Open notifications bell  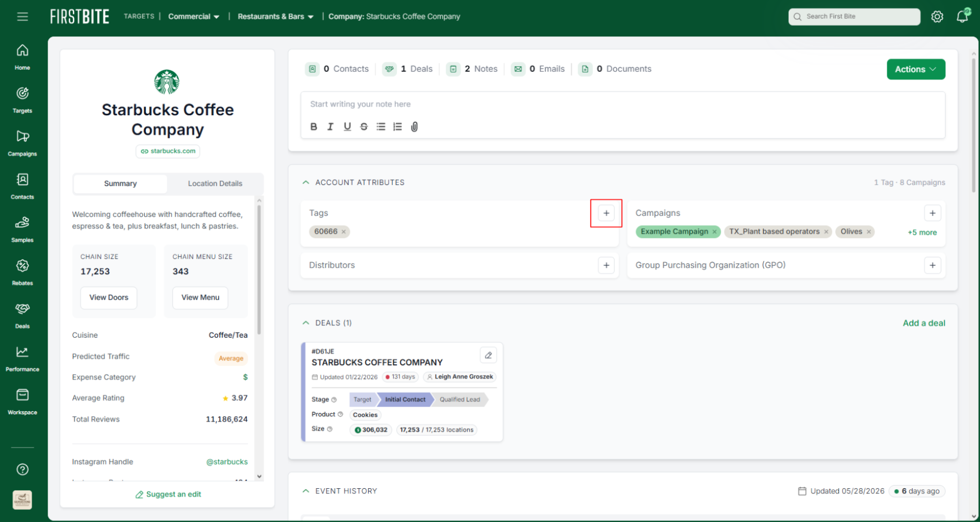pyautogui.click(x=963, y=16)
